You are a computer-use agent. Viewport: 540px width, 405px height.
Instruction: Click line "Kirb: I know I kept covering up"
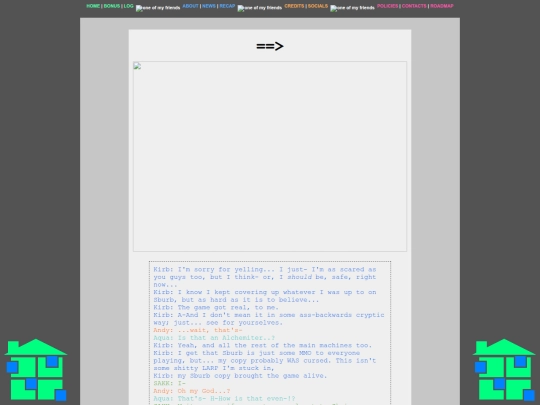(x=265, y=296)
